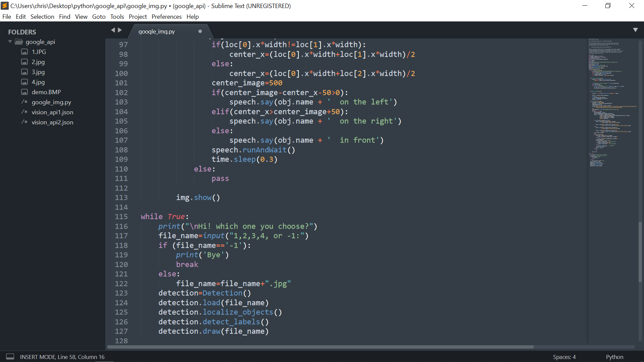This screenshot has height=362, width=644.
Task: Click the image icon next to 1.JPG
Action: [x=24, y=52]
